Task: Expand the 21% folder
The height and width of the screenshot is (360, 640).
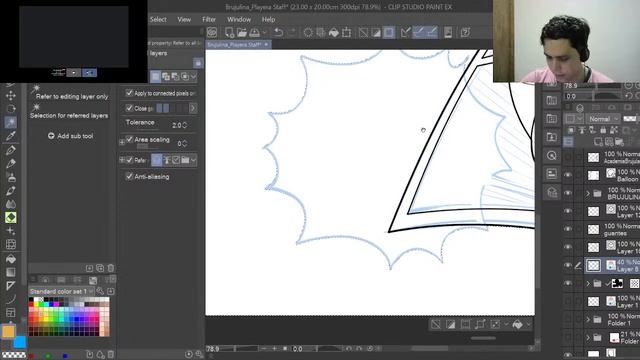Action: [588, 338]
